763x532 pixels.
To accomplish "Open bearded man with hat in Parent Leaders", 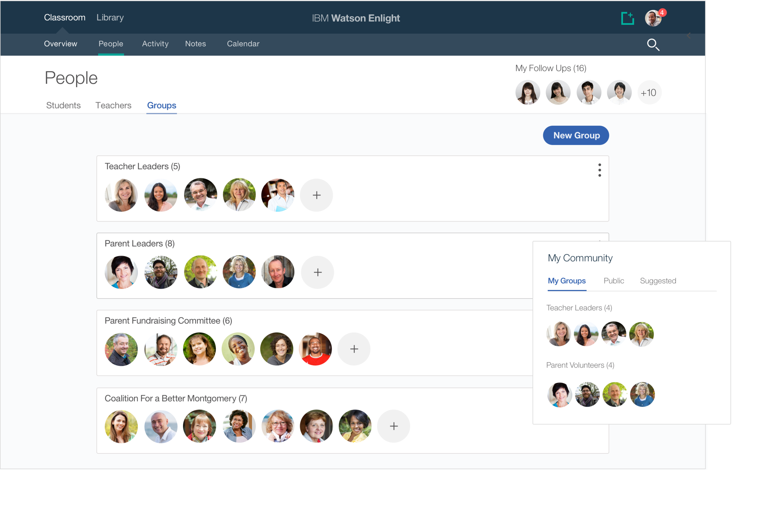I will pyautogui.click(x=161, y=272).
